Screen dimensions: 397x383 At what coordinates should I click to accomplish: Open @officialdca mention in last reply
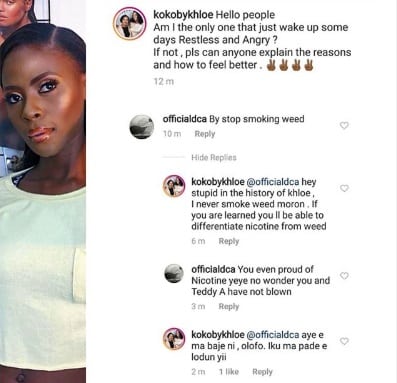click(x=273, y=335)
